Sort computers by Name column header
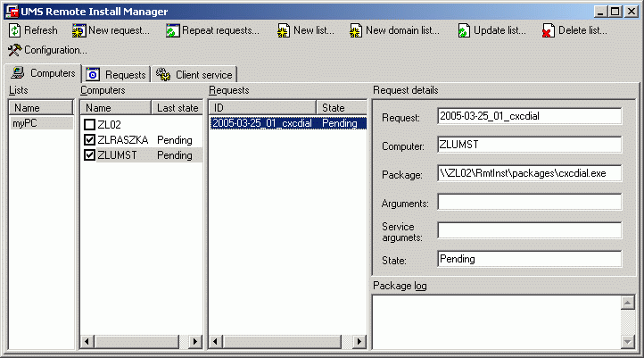The width and height of the screenshot is (644, 358). (x=116, y=108)
